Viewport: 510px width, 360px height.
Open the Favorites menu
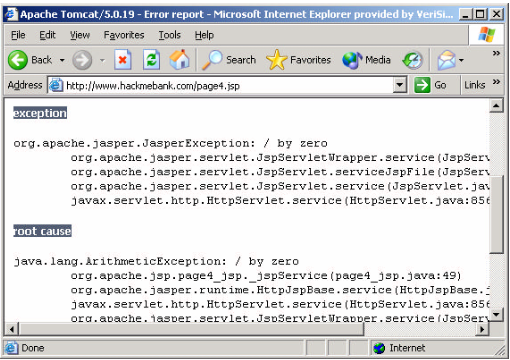124,35
